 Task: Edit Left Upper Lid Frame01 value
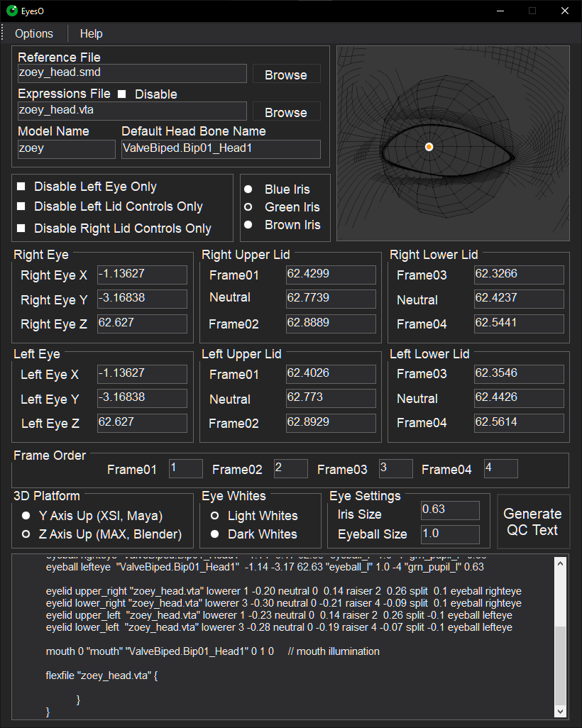[331, 374]
